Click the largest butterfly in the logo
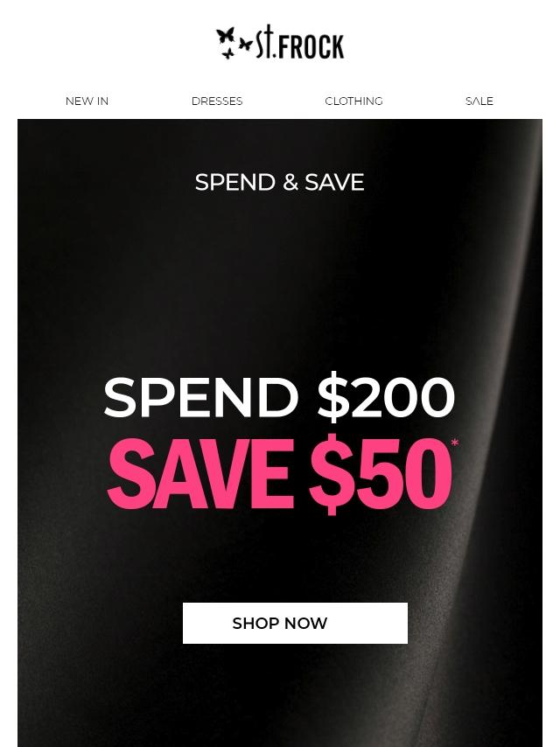 (226, 37)
